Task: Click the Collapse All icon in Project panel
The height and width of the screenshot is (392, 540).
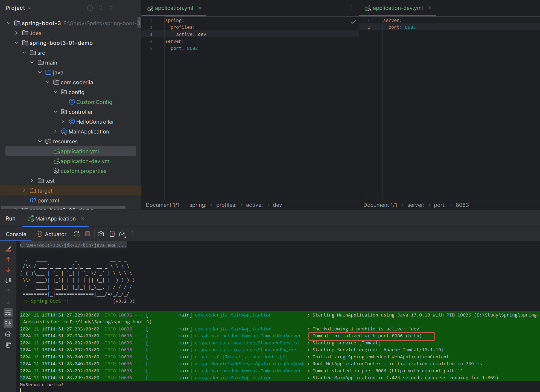Action: [111, 8]
